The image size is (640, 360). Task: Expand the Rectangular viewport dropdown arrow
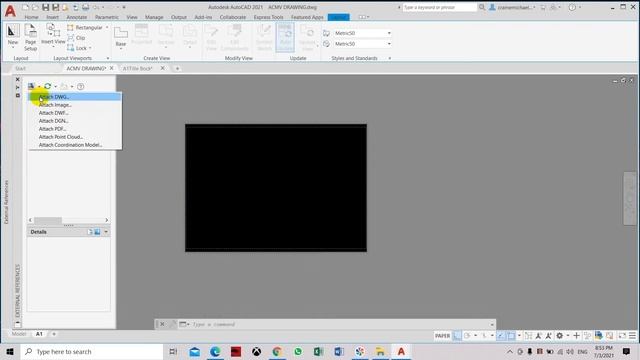tap(107, 27)
